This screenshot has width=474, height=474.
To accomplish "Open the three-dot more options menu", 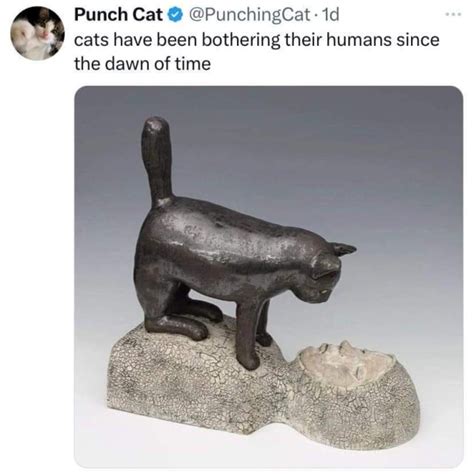I will click(x=454, y=14).
